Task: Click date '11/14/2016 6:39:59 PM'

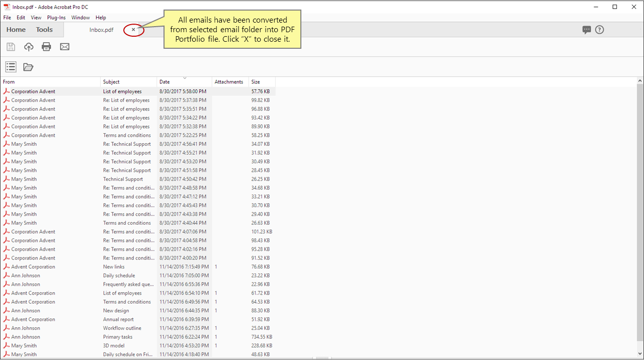Action: point(184,319)
